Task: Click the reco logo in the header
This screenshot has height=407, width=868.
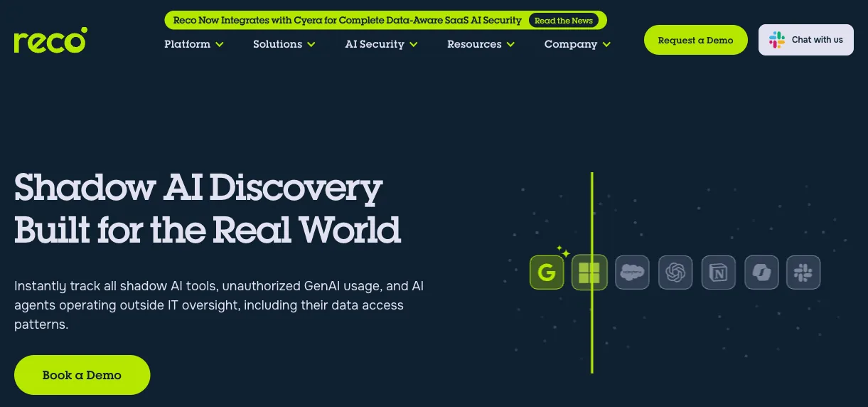Action: pyautogui.click(x=50, y=41)
